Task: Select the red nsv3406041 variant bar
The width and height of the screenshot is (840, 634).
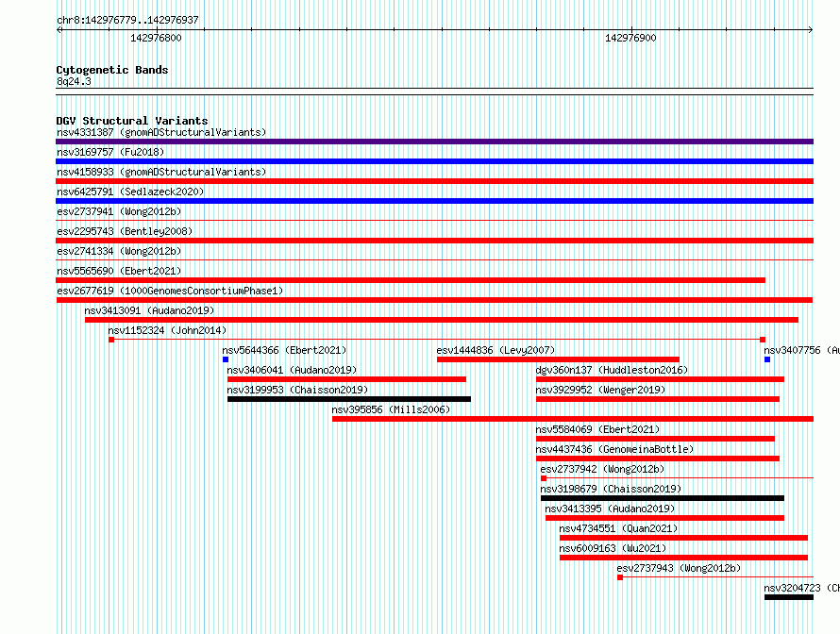Action: pyautogui.click(x=346, y=379)
